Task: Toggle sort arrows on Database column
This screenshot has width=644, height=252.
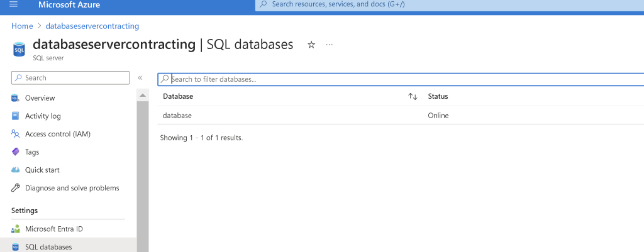Action: point(413,96)
